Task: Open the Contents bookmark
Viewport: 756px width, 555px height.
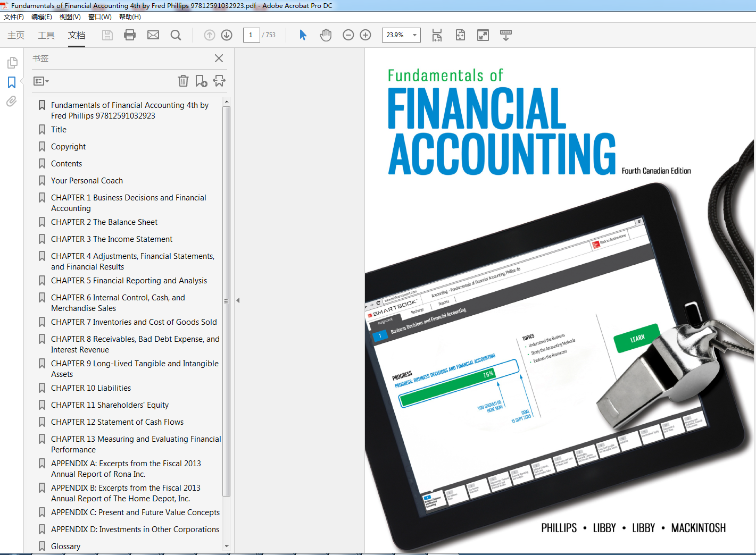Action: (x=67, y=164)
